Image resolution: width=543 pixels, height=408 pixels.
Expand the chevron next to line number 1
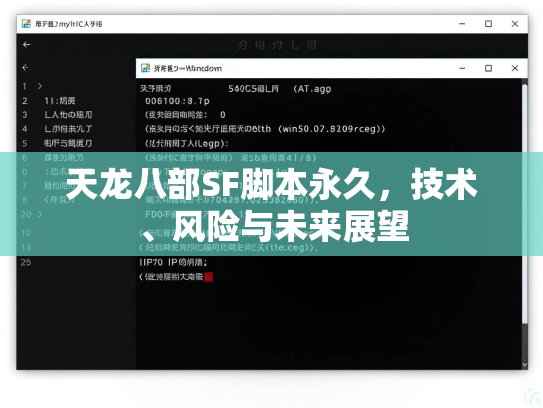tap(40, 86)
